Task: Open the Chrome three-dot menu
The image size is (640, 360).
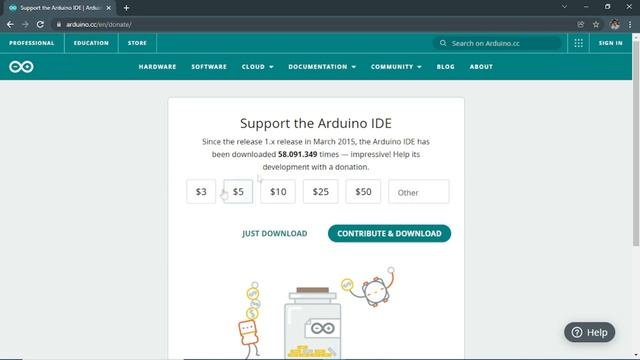Action: [x=630, y=24]
